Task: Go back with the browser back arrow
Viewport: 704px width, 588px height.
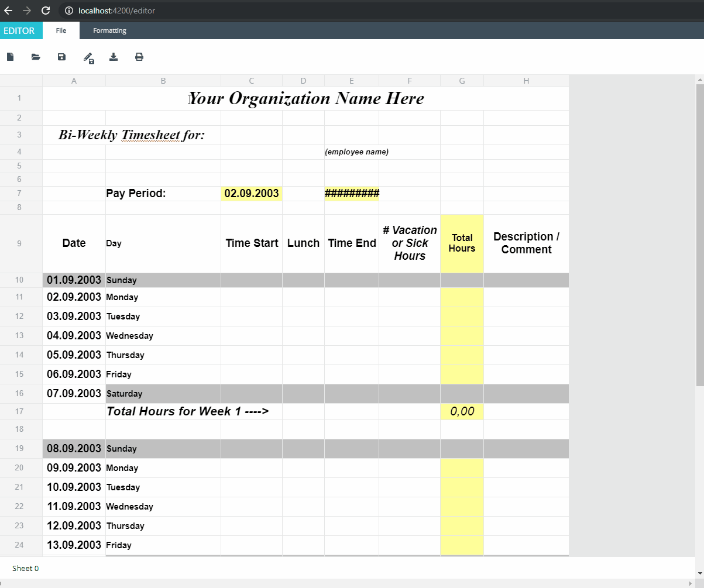Action: pos(8,11)
